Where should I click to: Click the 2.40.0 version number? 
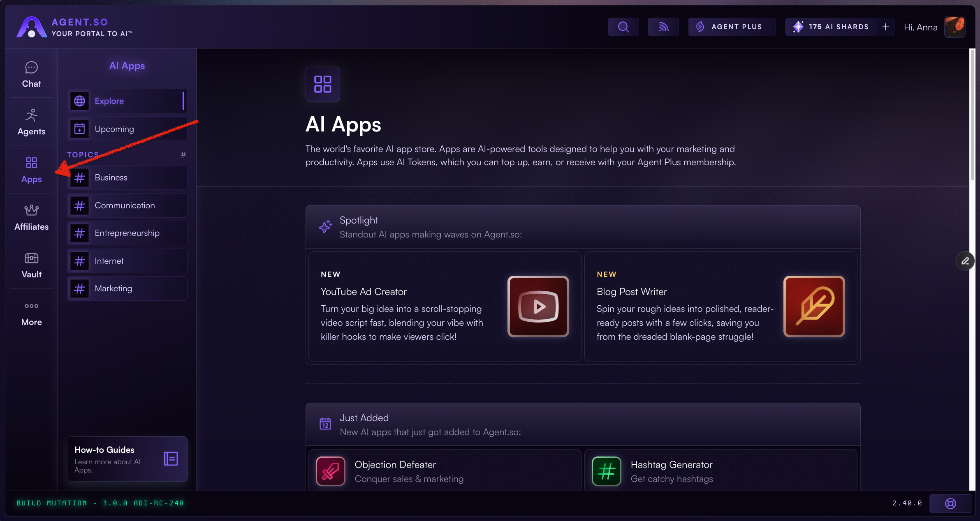coord(907,503)
